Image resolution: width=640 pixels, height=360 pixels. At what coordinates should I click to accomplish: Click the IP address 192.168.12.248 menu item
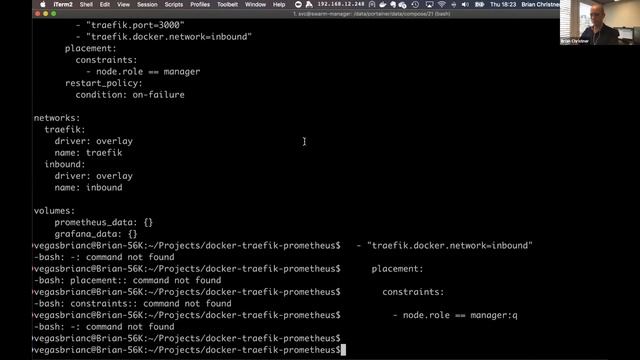click(341, 4)
